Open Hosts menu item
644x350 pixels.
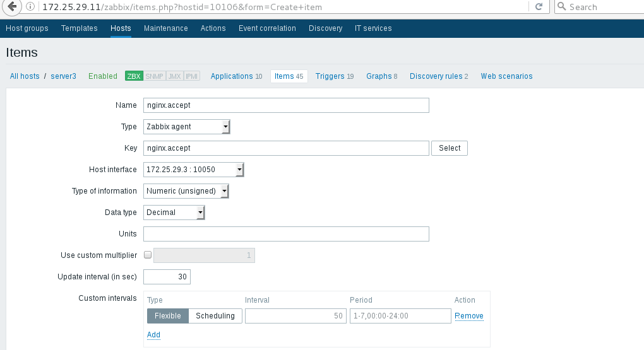point(121,28)
